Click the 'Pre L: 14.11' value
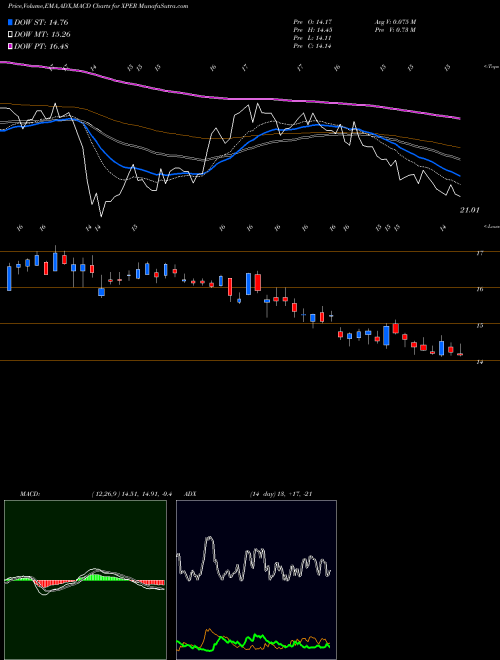The height and width of the screenshot is (660, 500). [312, 38]
